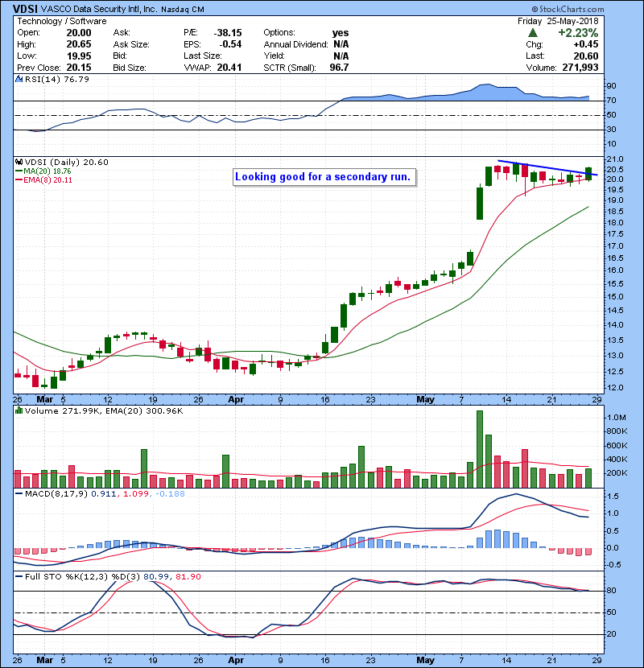
Task: Click the Technology / Software sector text
Action: click(x=62, y=21)
